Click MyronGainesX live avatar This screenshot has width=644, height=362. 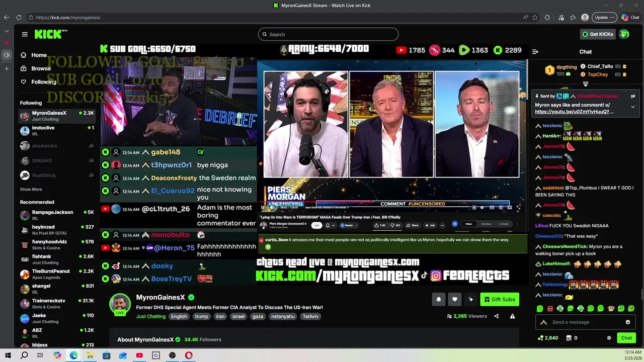[120, 305]
